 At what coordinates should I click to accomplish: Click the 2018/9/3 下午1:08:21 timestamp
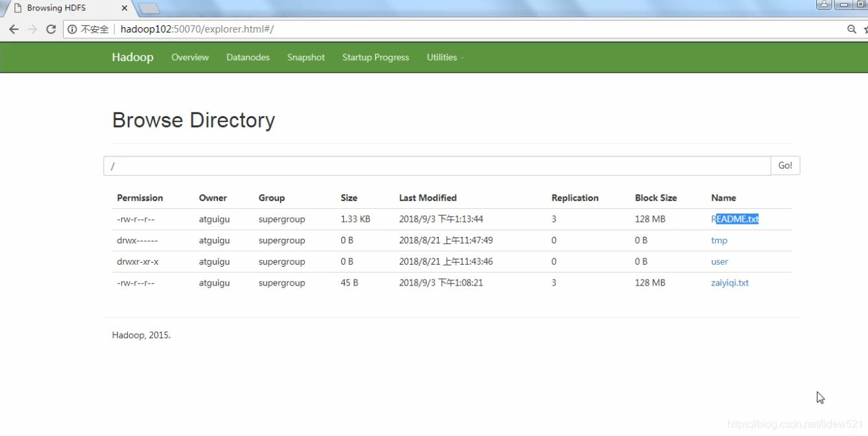441,283
